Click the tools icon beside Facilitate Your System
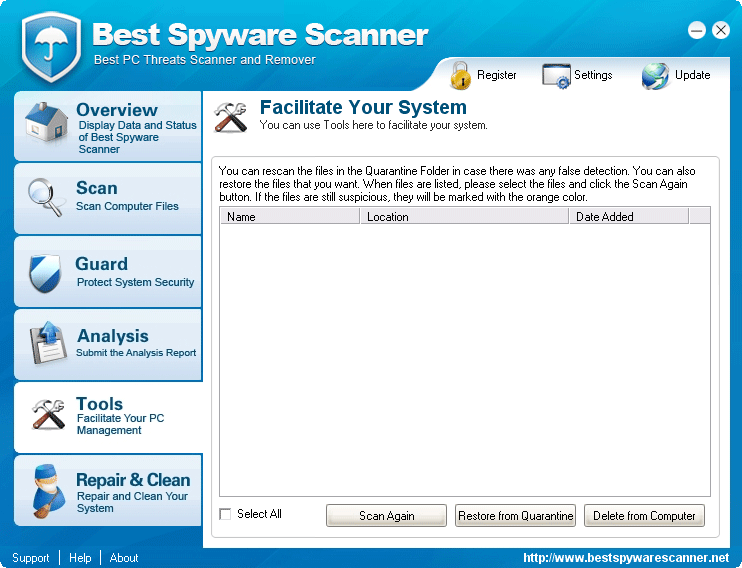 [230, 117]
